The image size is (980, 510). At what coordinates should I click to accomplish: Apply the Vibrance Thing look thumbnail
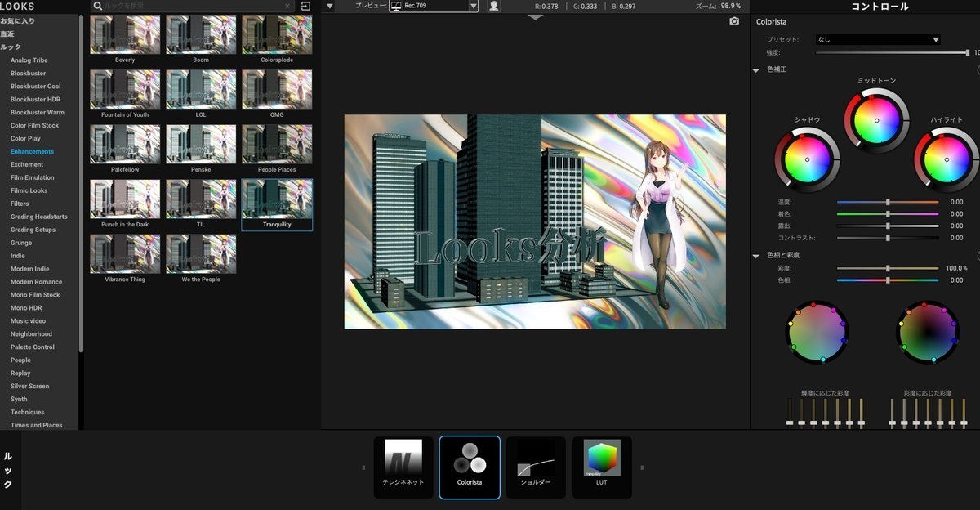pyautogui.click(x=125, y=259)
